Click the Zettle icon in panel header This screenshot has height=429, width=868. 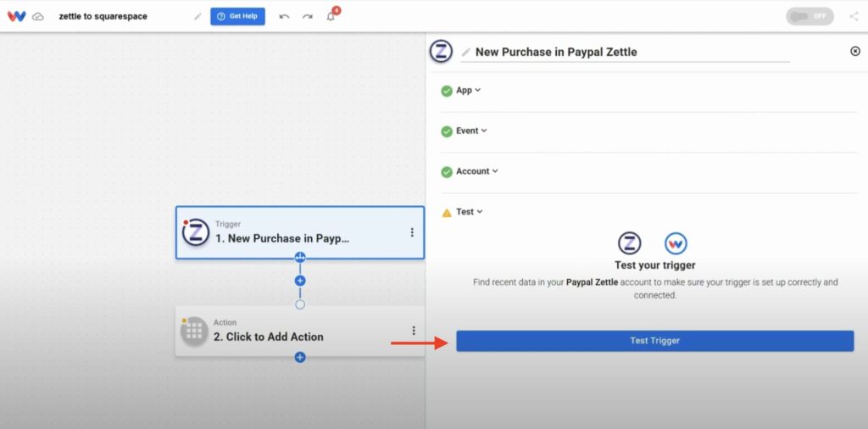441,52
